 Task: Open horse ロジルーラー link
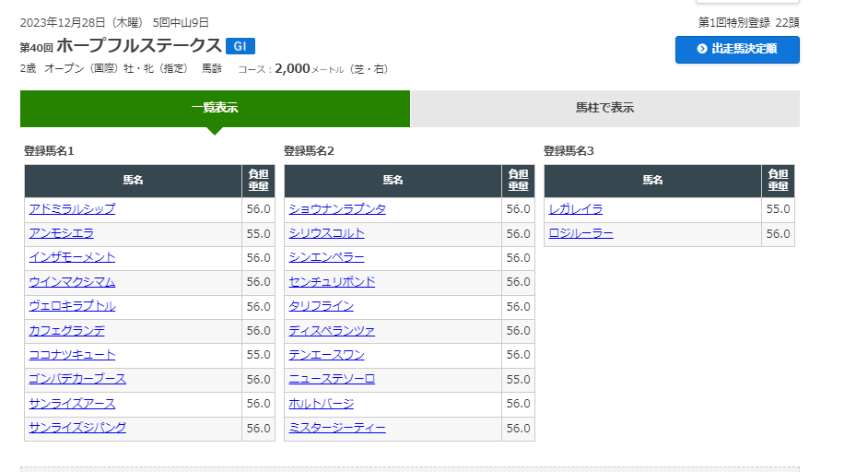coord(581,234)
